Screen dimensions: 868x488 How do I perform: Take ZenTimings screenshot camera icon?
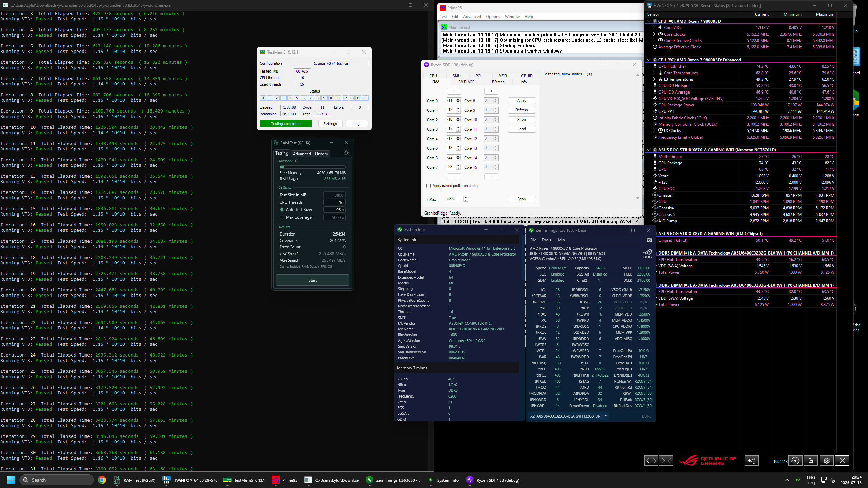click(x=649, y=240)
